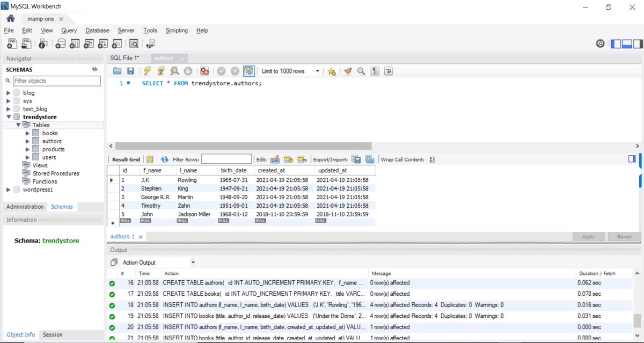Image resolution: width=644 pixels, height=343 pixels.
Task: Click the create new schema icon
Action: point(61,44)
